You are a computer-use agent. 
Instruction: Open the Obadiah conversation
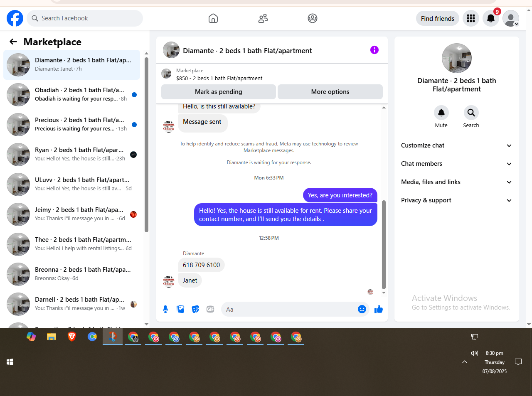coord(71,95)
